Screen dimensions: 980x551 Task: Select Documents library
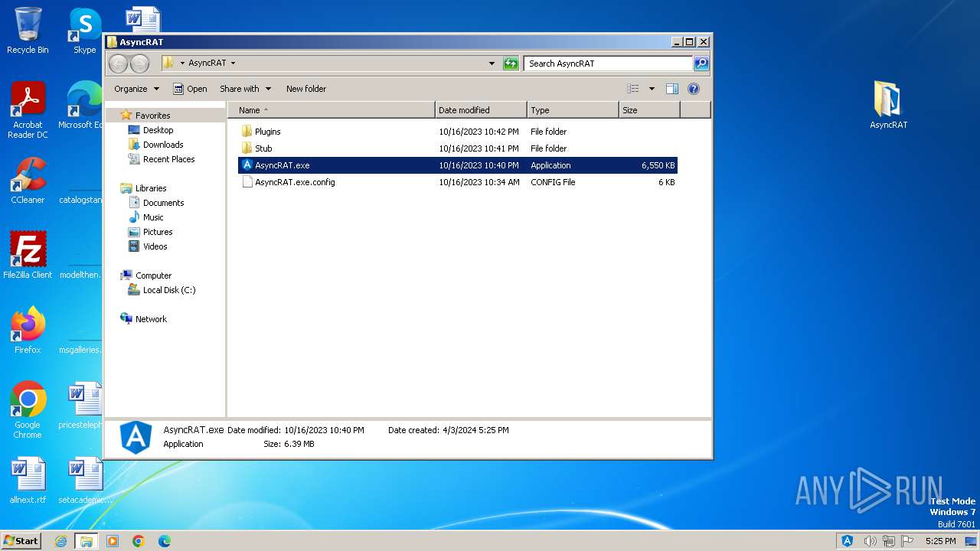pyautogui.click(x=163, y=203)
